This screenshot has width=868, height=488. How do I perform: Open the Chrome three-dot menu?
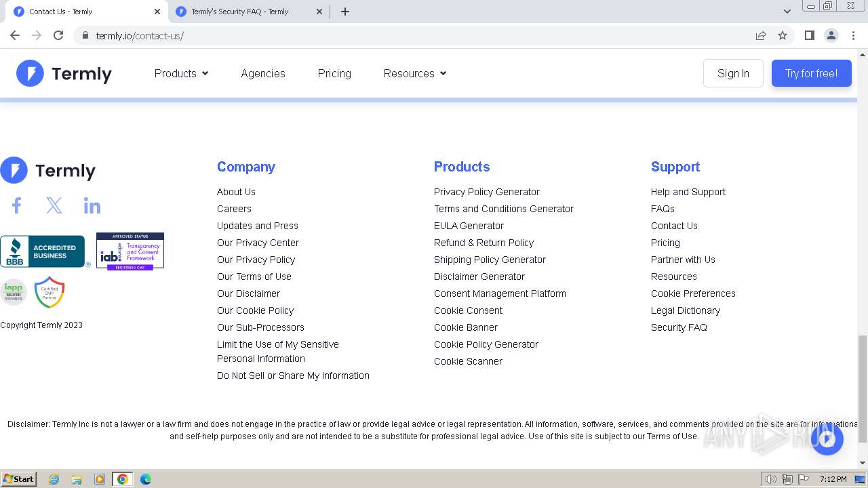coord(854,35)
